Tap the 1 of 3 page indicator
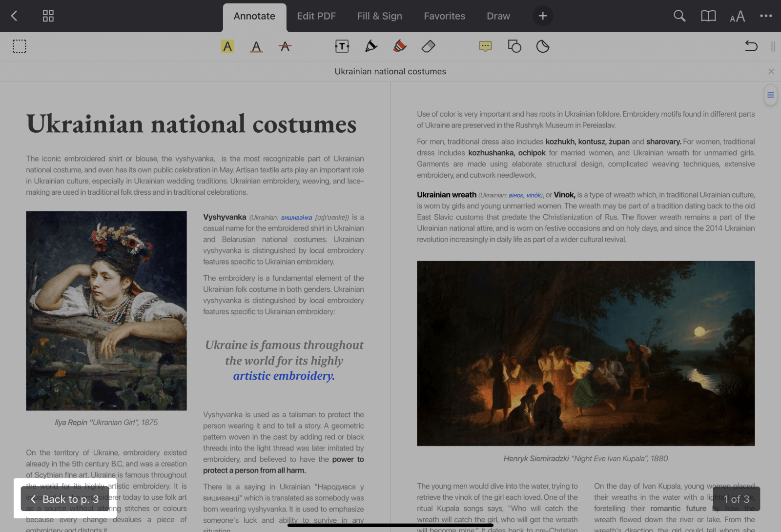The image size is (781, 532). pyautogui.click(x=736, y=499)
